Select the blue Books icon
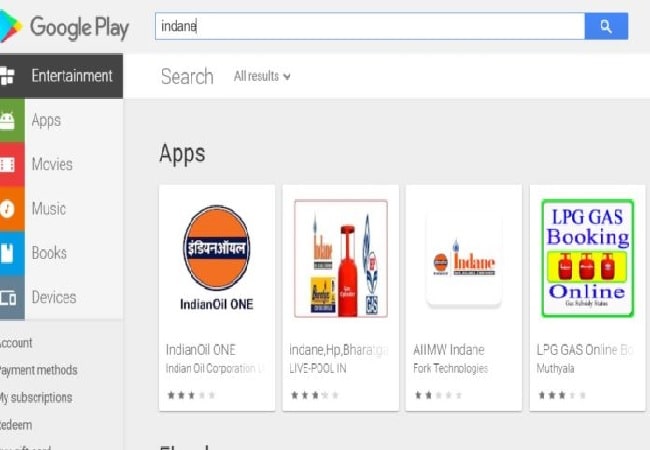The image size is (650, 450). pyautogui.click(x=8, y=253)
